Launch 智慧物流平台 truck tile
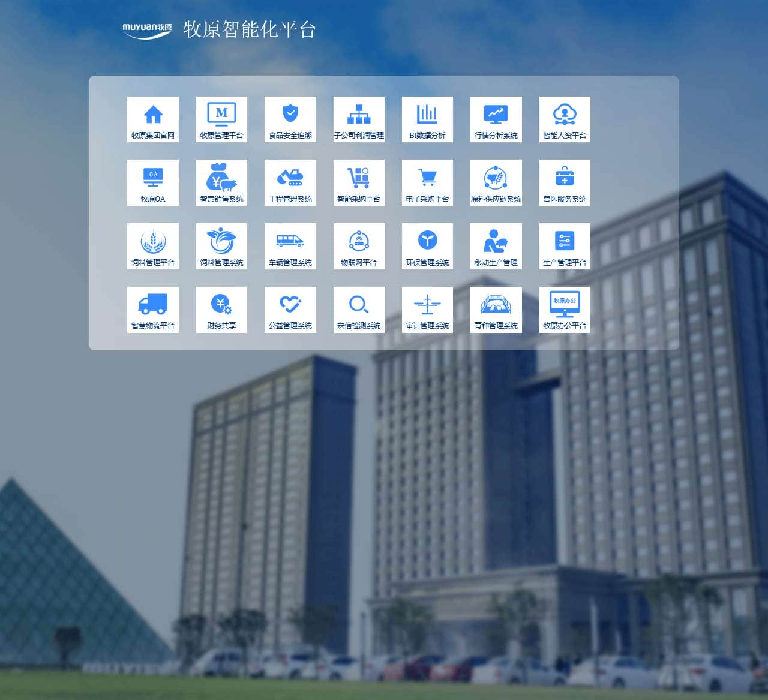The image size is (768, 700). (153, 310)
